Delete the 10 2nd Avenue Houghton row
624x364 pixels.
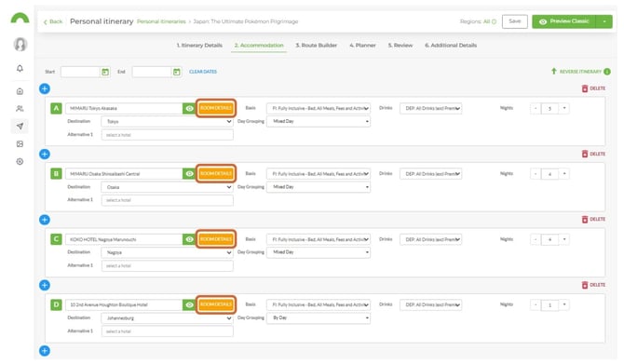(593, 285)
